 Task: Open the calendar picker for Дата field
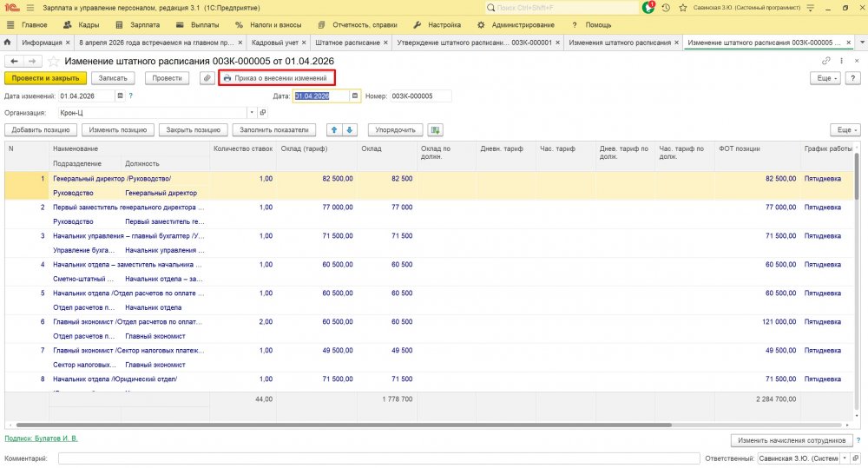(x=355, y=96)
